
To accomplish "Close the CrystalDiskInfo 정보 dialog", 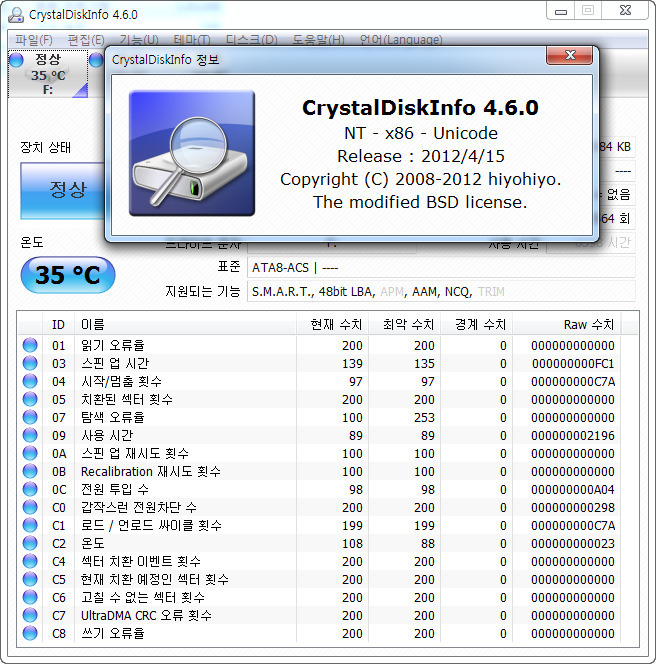I will (x=570, y=55).
